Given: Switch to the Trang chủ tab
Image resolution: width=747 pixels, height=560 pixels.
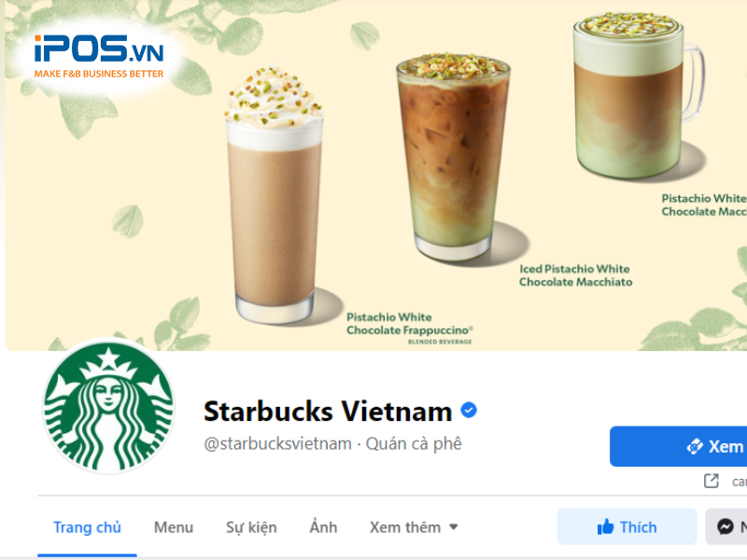Looking at the screenshot, I should tap(87, 527).
